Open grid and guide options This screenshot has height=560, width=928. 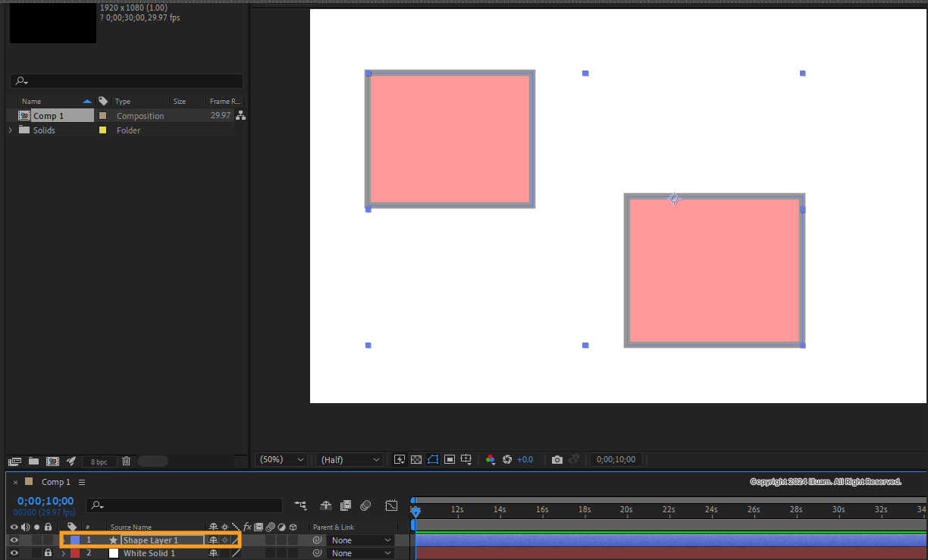pyautogui.click(x=467, y=459)
